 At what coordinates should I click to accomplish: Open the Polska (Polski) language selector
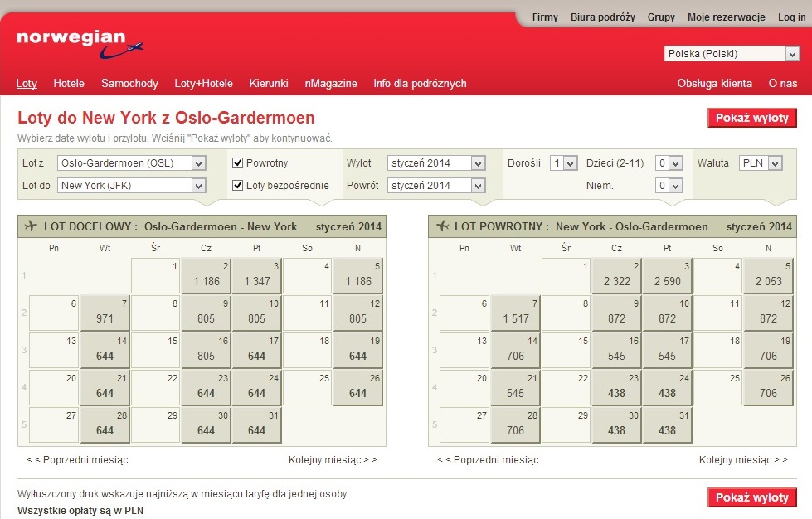(732, 53)
